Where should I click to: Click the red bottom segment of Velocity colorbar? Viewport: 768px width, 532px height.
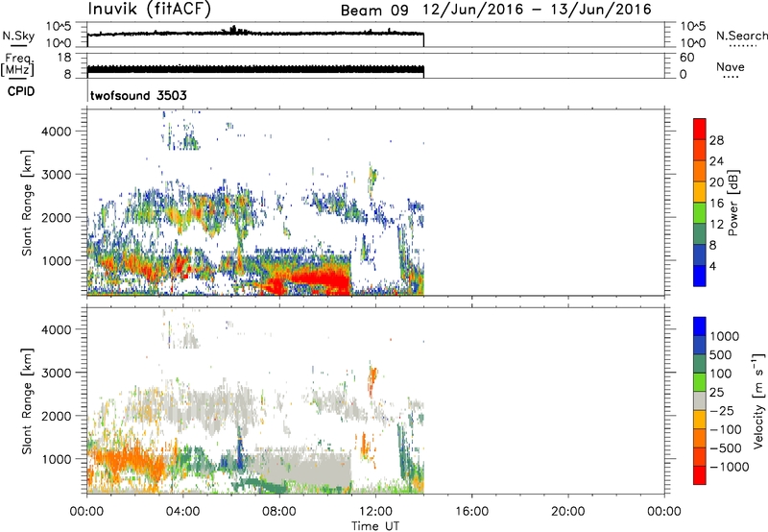[700, 475]
